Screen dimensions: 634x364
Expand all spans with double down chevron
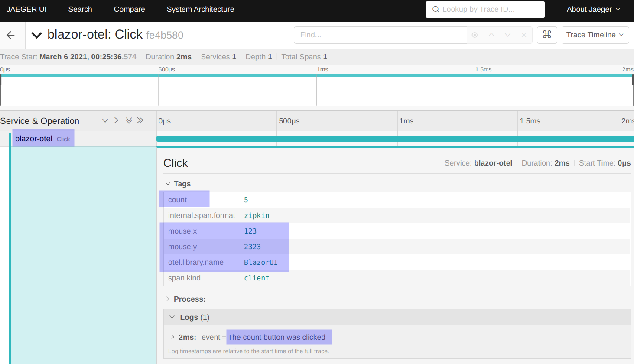tap(129, 120)
